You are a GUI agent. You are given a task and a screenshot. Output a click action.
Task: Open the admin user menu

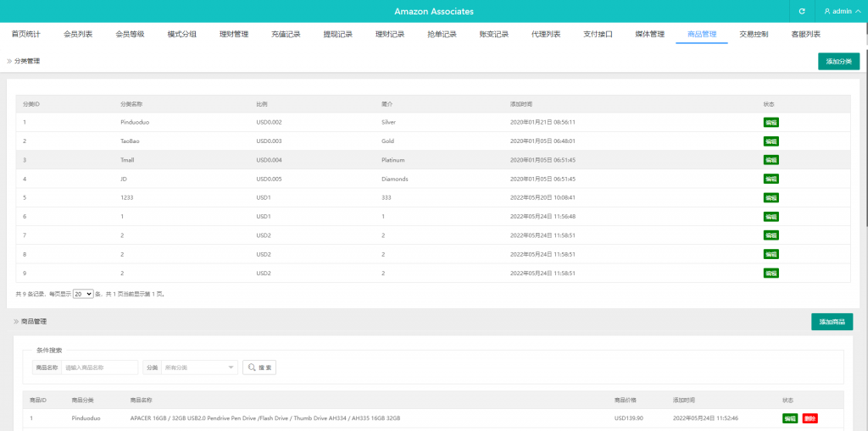tap(842, 11)
